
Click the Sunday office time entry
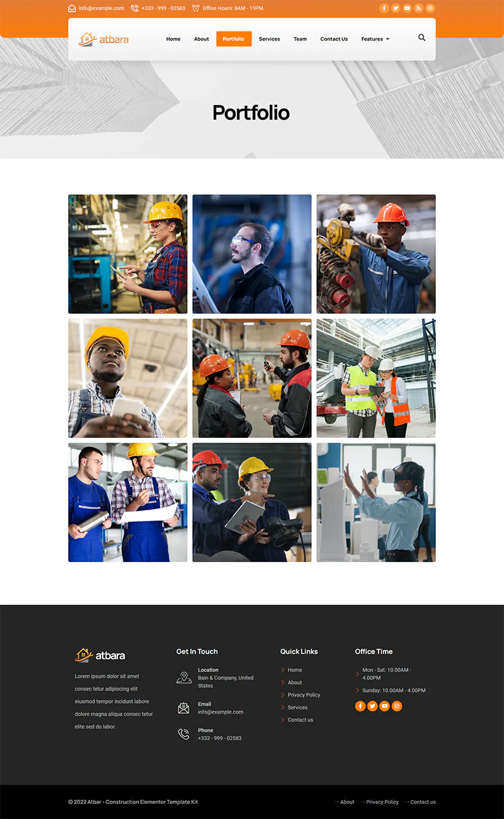(x=394, y=690)
